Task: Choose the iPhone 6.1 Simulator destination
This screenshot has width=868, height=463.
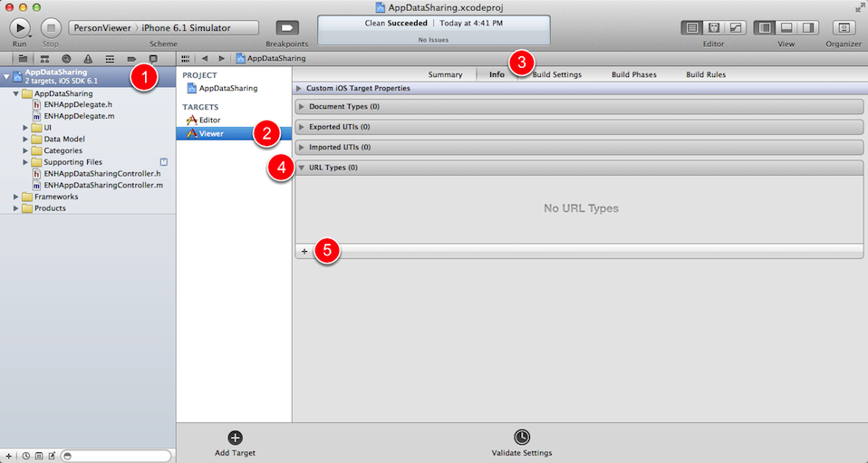Action: [x=186, y=28]
